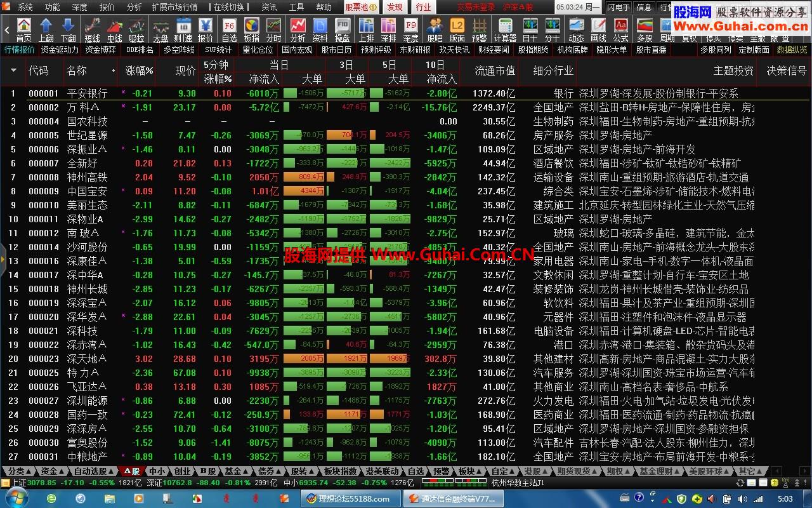Viewport: 812px width, 508px height.
Task: Open the 工具 menu
Action: coord(296,7)
